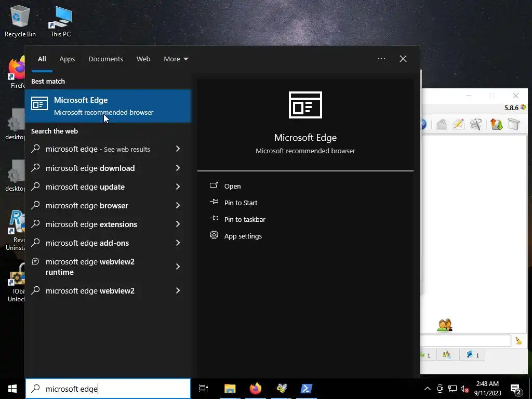Click the Windows Start button

pos(12,389)
